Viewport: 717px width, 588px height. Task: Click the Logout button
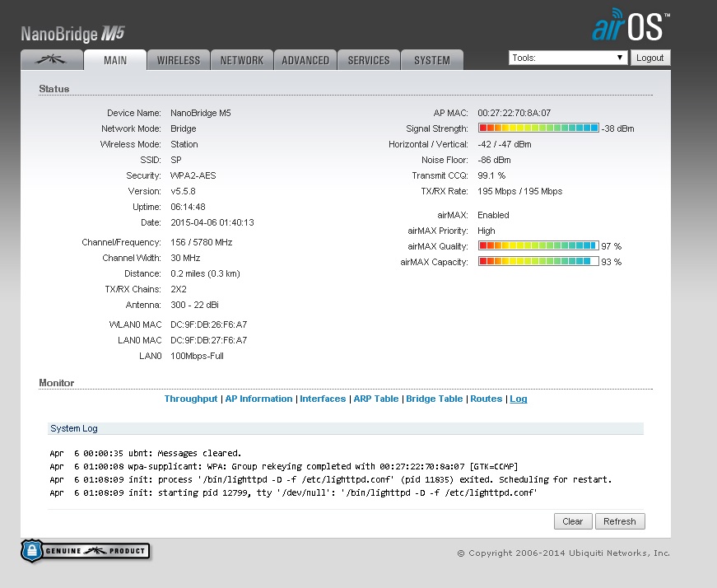[x=649, y=58]
